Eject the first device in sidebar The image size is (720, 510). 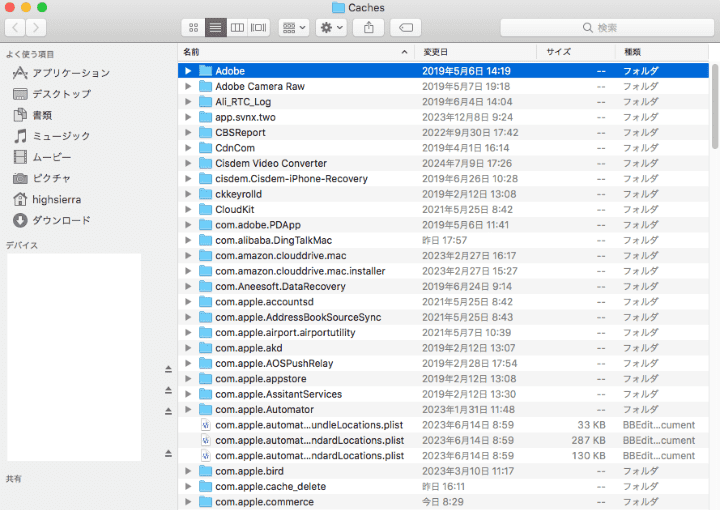pyautogui.click(x=168, y=370)
